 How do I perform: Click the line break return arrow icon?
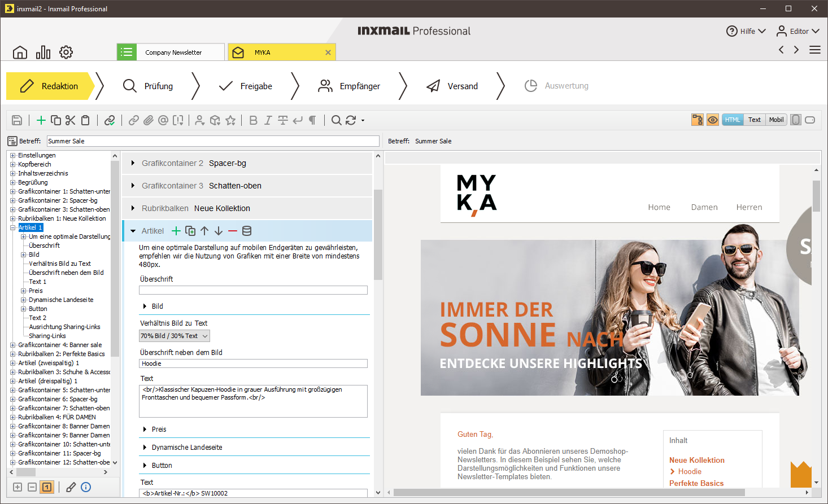click(x=298, y=120)
